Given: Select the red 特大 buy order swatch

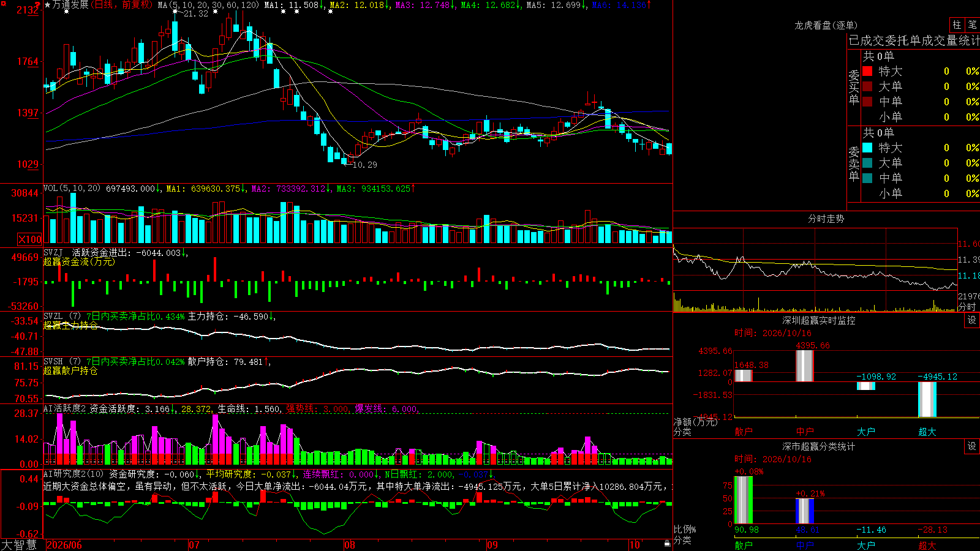Looking at the screenshot, I should [x=867, y=71].
